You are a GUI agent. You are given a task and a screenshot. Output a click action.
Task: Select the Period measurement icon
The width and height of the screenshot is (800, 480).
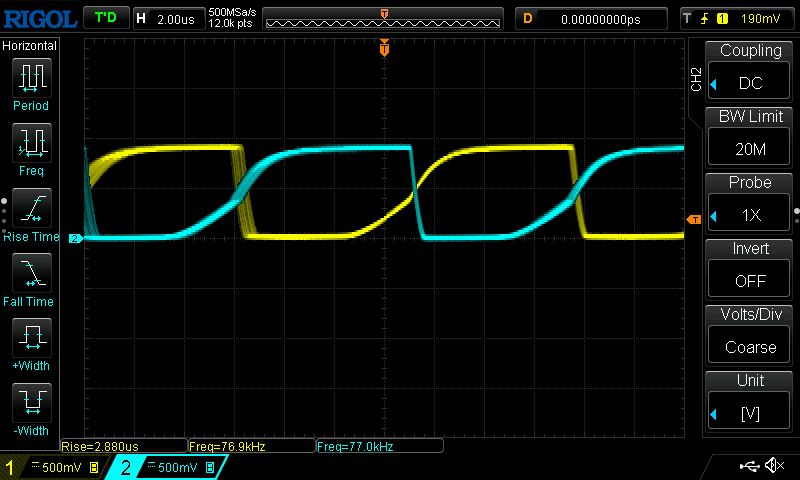(31, 79)
